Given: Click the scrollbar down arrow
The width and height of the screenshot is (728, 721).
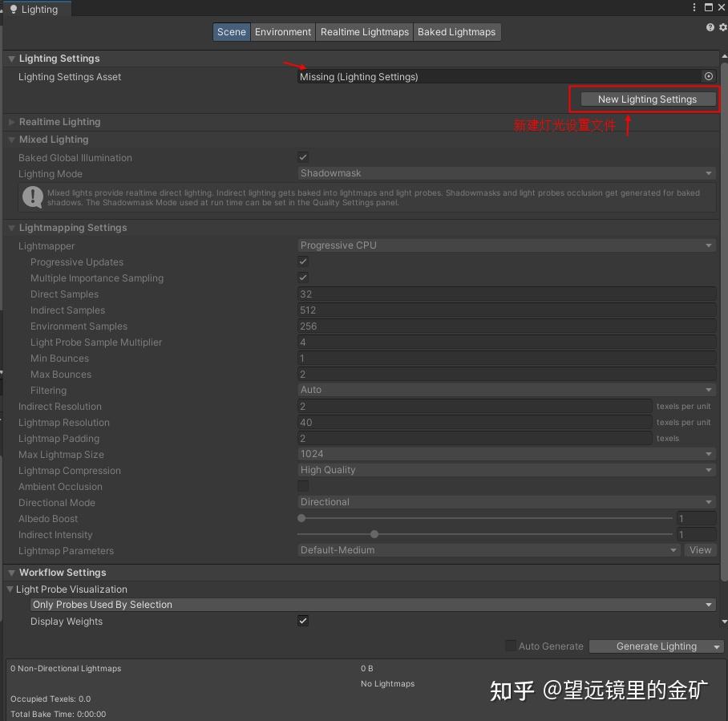Looking at the screenshot, I should click(724, 622).
